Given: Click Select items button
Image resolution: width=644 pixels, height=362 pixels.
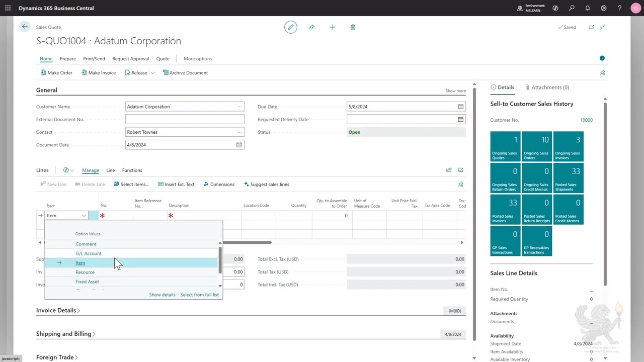Looking at the screenshot, I should pyautogui.click(x=131, y=185).
